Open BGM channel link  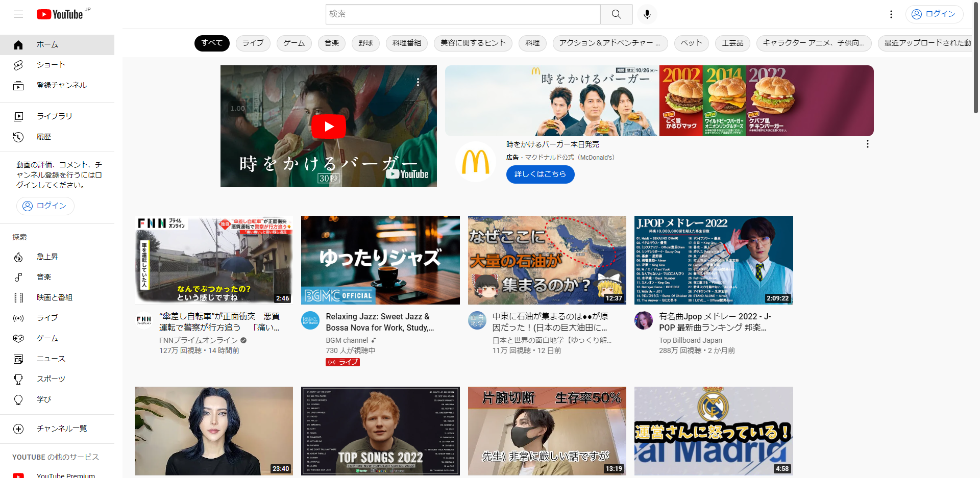[347, 340]
